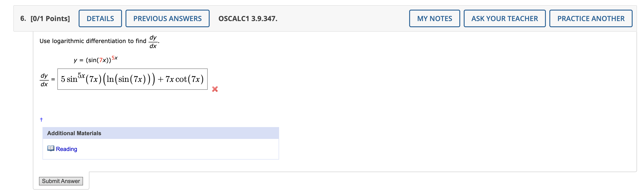
Task: Click the question label OSCALC1 3.9.347
Action: pyautogui.click(x=247, y=18)
